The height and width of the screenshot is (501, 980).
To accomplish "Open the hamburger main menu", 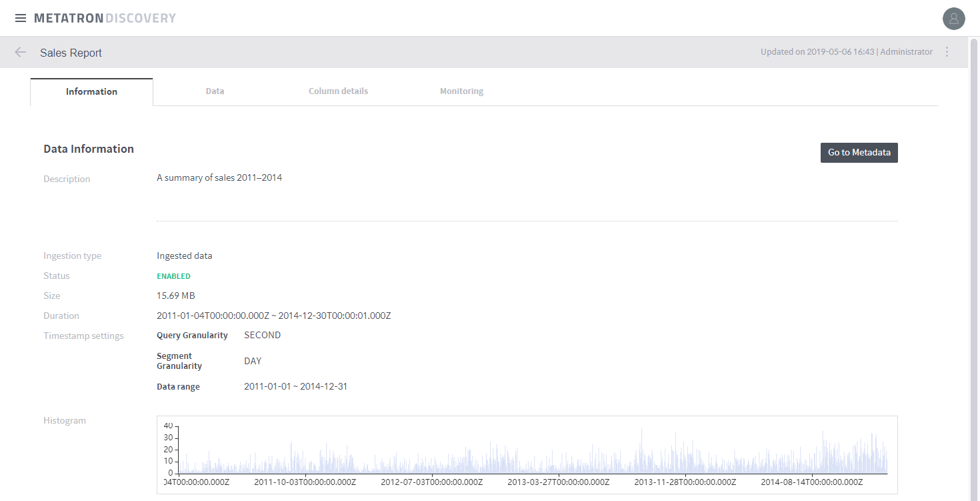I will click(x=21, y=18).
